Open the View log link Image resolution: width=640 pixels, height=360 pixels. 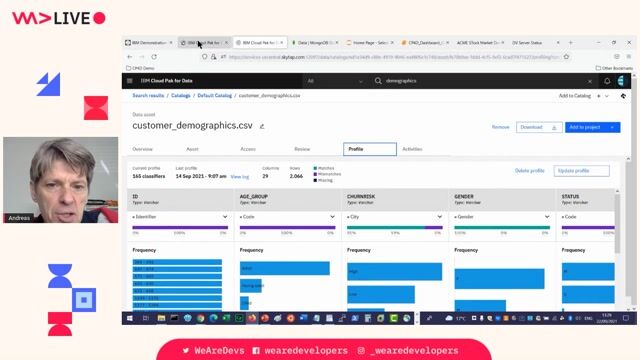click(x=240, y=177)
